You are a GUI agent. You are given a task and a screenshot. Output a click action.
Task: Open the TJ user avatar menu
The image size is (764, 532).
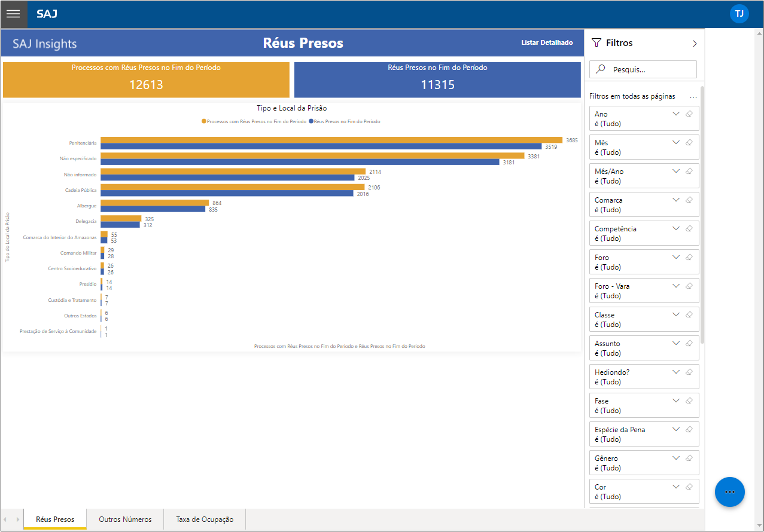(x=739, y=14)
